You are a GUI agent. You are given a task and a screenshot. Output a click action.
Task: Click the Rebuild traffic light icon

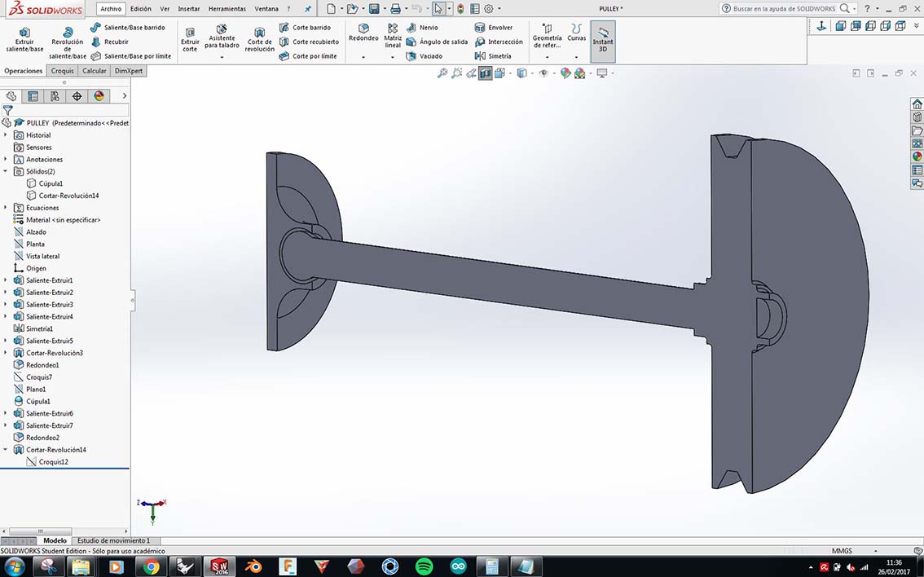pos(460,9)
